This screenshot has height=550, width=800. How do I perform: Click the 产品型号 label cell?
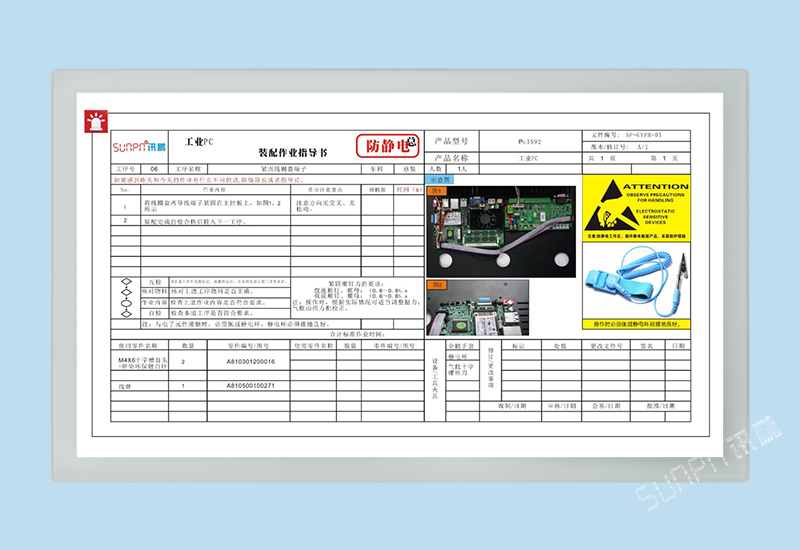(452, 141)
